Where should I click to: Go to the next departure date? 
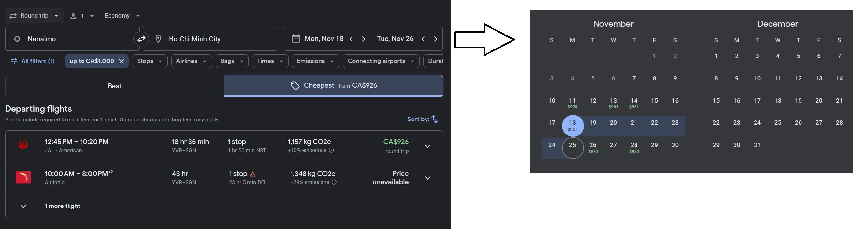pos(363,39)
